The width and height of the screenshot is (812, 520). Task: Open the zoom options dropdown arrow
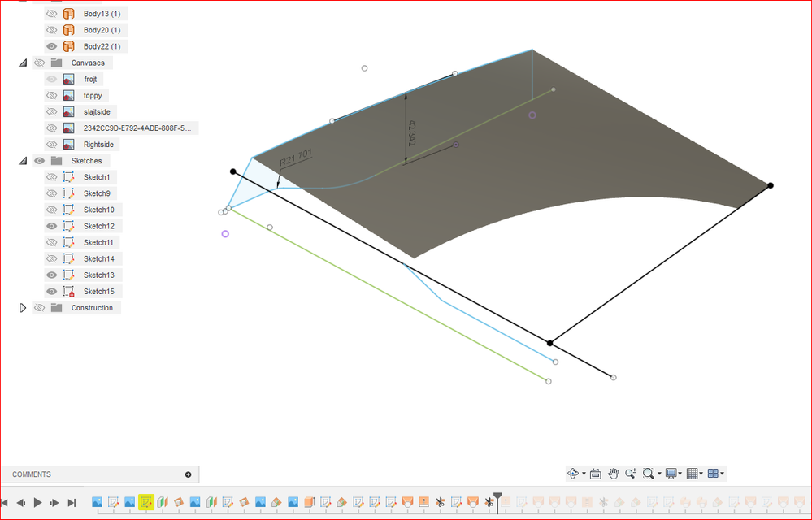coord(658,474)
